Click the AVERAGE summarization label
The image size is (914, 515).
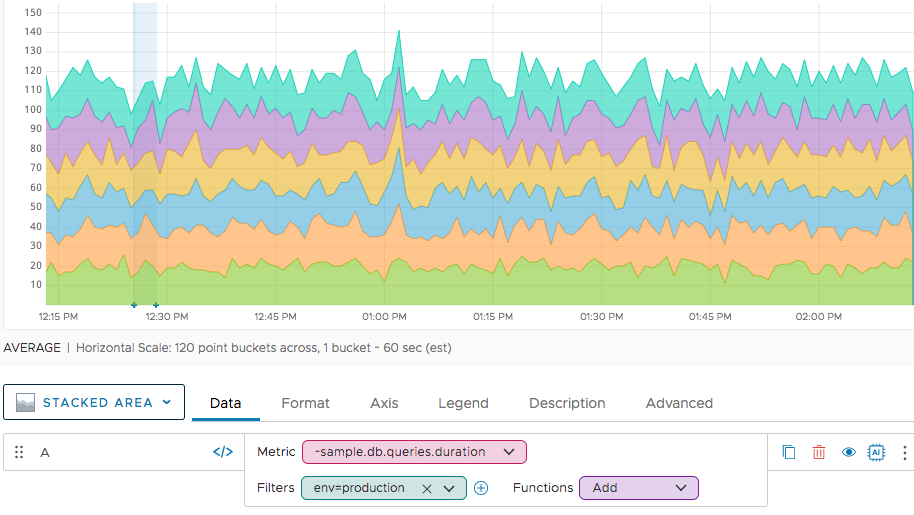pos(32,348)
